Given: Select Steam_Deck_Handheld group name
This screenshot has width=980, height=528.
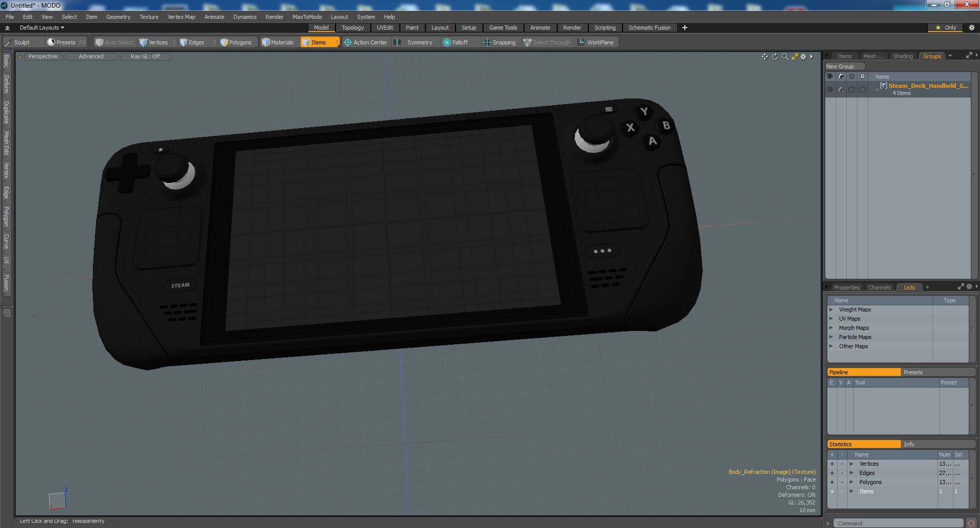Looking at the screenshot, I should pos(928,86).
